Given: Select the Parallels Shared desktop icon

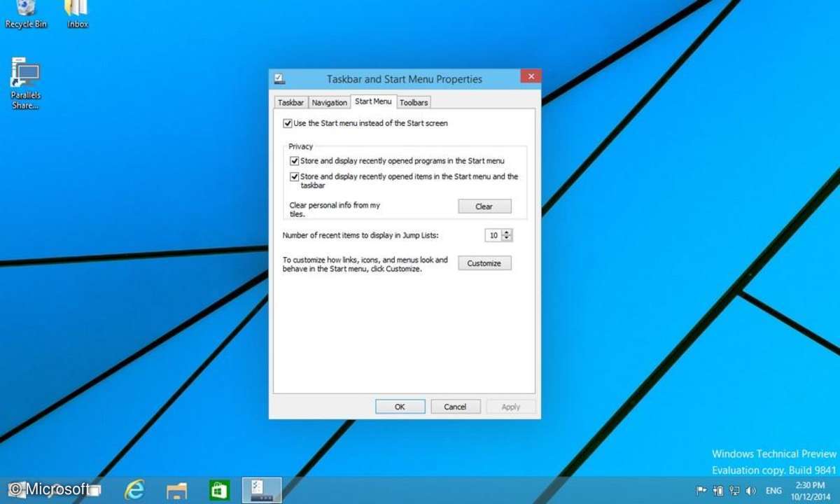Looking at the screenshot, I should click(26, 83).
